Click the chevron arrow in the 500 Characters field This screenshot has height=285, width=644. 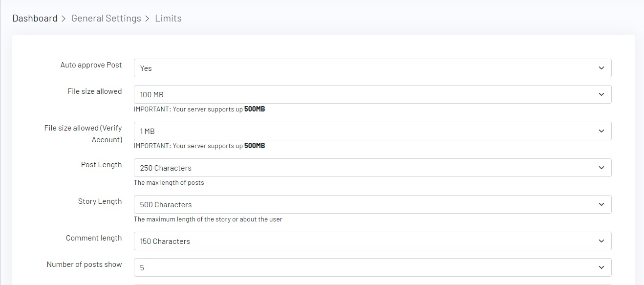point(601,204)
